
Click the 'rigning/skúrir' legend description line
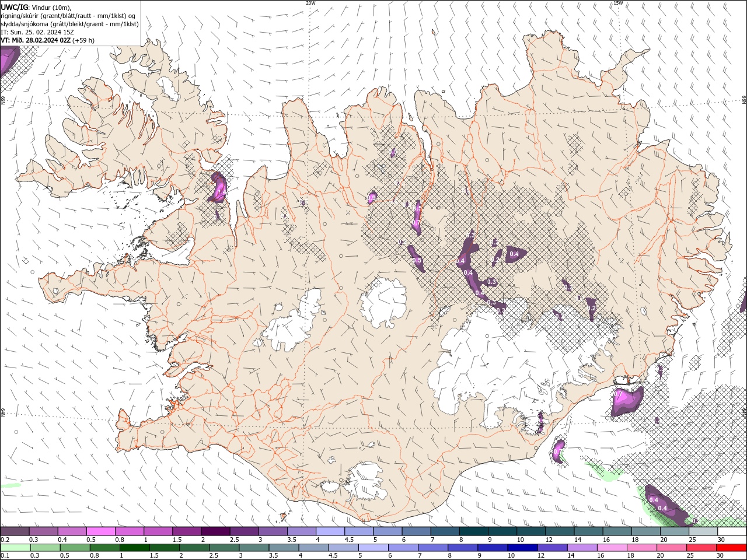click(x=68, y=16)
